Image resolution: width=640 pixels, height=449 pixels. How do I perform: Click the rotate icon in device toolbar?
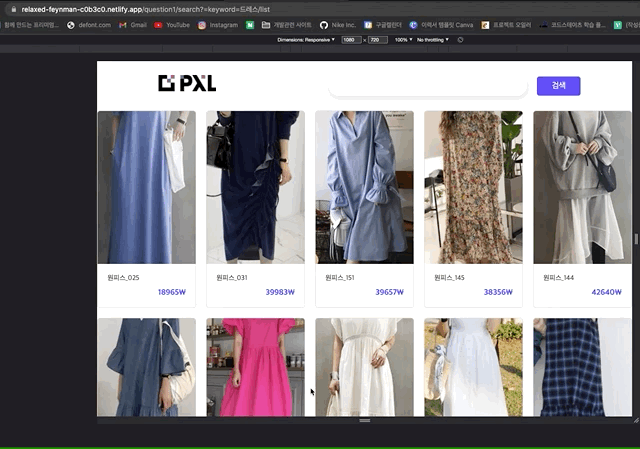click(x=460, y=39)
